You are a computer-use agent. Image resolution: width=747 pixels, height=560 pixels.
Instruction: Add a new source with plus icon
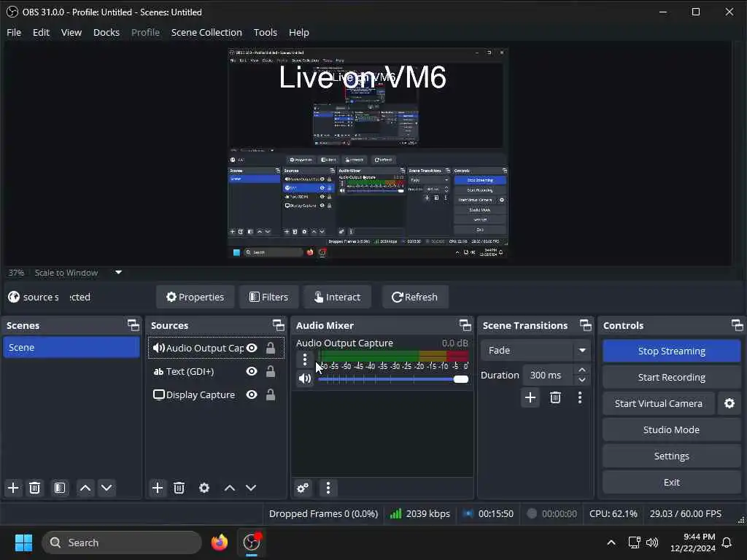[158, 488]
